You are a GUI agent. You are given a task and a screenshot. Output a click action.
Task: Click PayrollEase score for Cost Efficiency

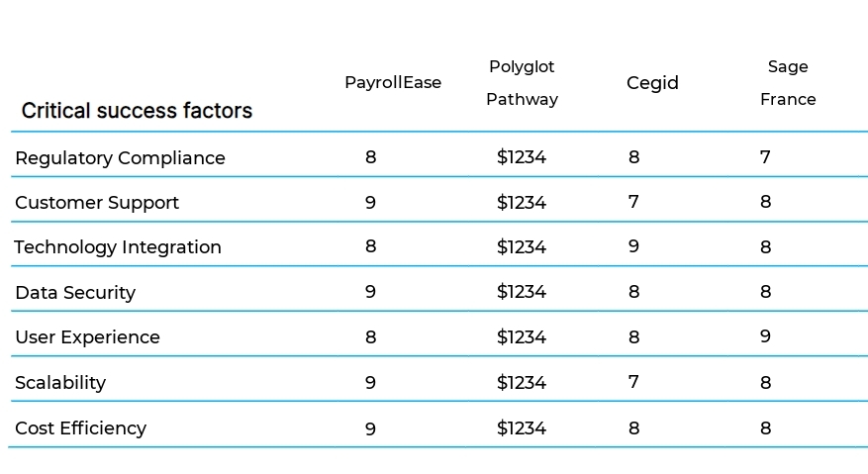[x=370, y=428]
